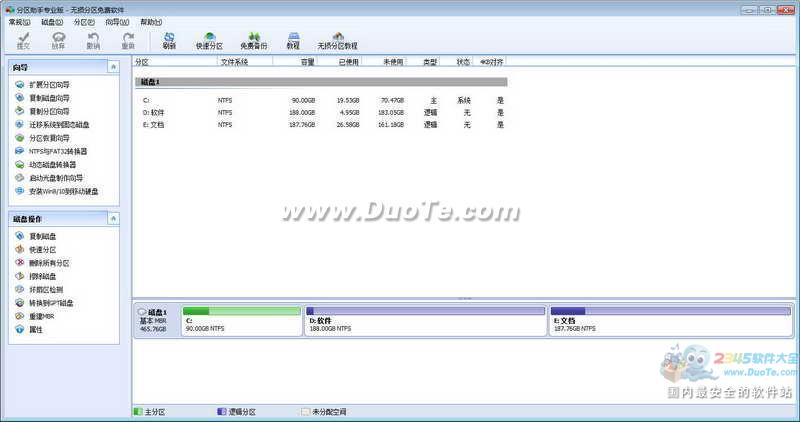Open the 帮助 menu
This screenshot has height=422, width=800.
point(150,21)
